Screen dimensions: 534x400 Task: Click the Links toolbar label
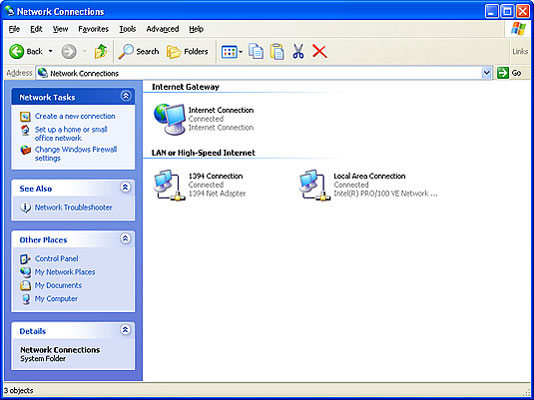click(x=520, y=52)
